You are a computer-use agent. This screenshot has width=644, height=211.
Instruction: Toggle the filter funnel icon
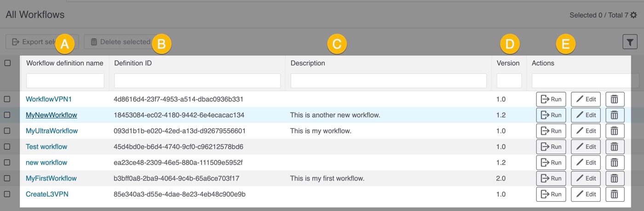point(630,41)
